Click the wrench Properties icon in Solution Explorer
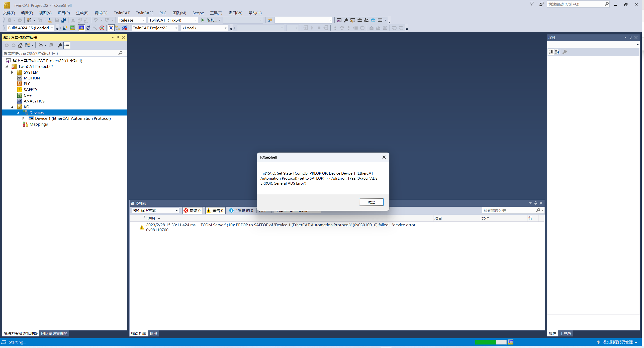644x348 pixels. [60, 45]
